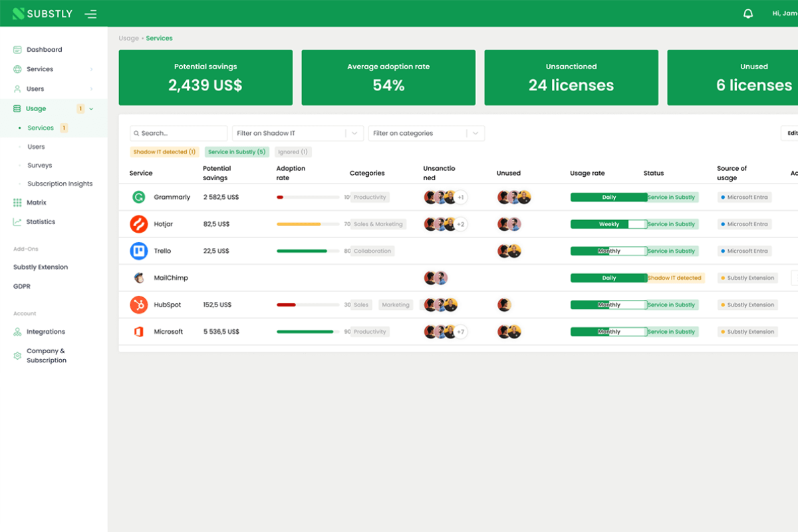Click MailChimp unsanctioned user avatars
Image resolution: width=798 pixels, height=532 pixels.
436,278
